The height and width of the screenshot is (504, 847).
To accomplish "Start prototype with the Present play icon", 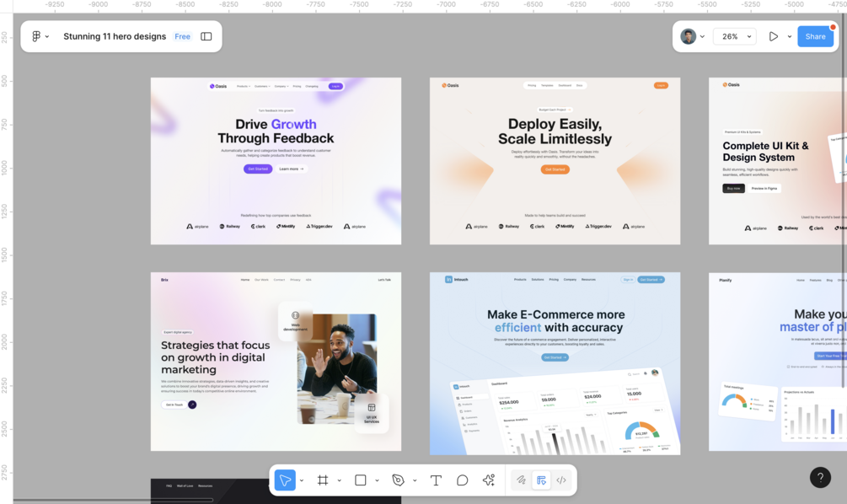I will (774, 36).
